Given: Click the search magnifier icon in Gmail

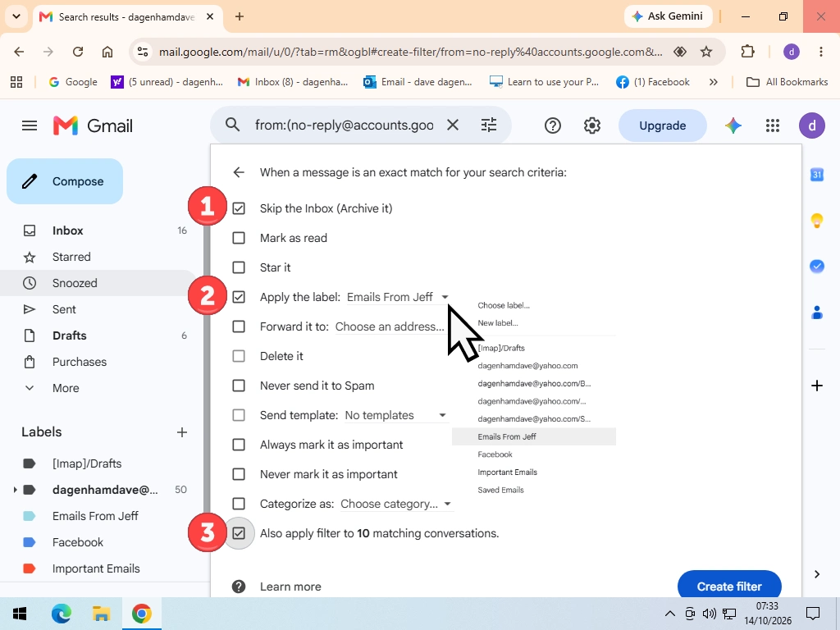Looking at the screenshot, I should coord(232,125).
